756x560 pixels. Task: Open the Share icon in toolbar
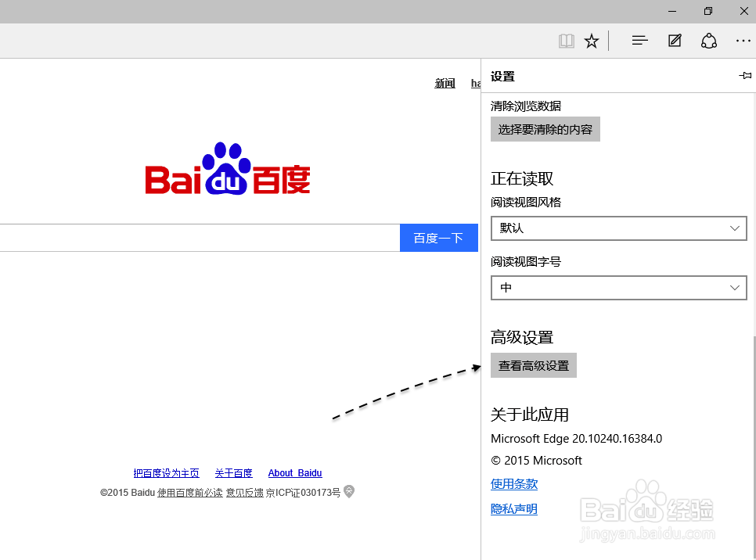click(709, 41)
